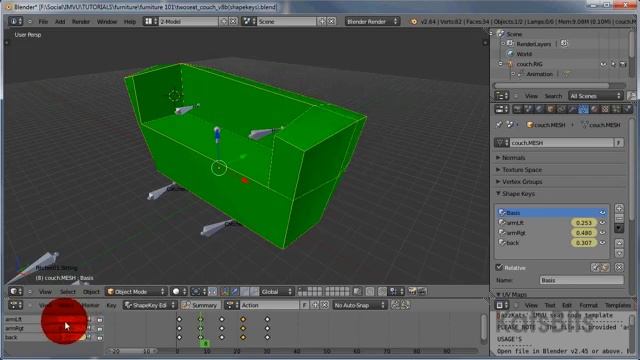Expand the Normals panel

point(513,158)
